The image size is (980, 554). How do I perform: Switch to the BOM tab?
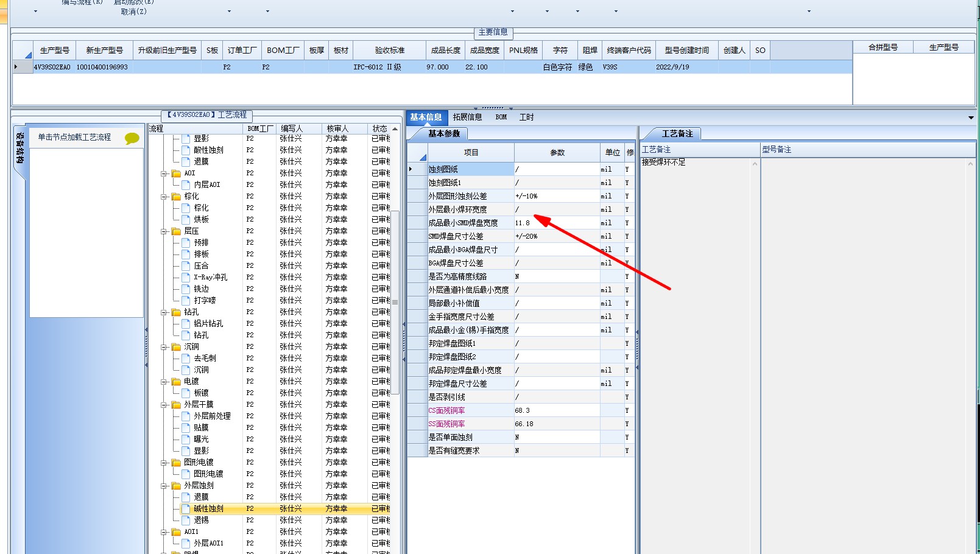501,117
